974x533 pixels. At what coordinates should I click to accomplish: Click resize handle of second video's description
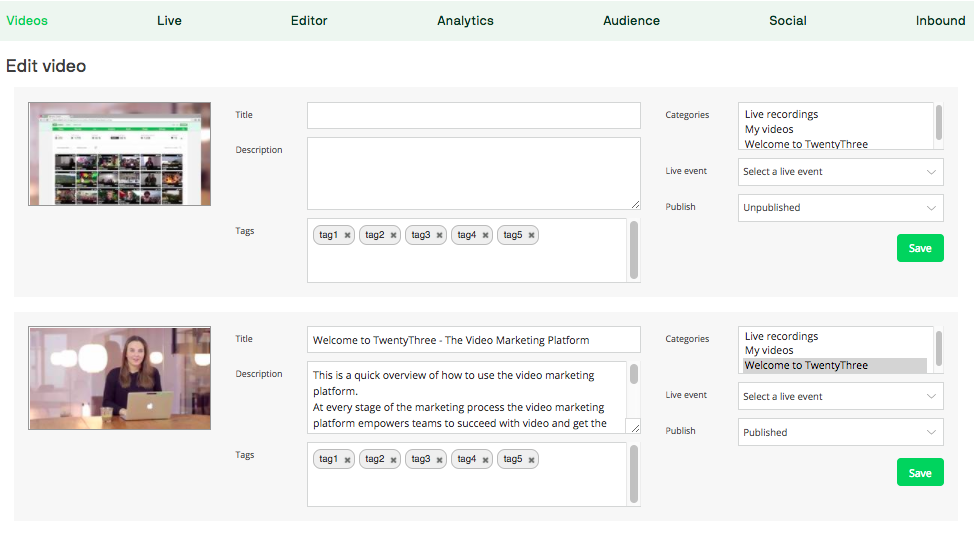pos(635,428)
